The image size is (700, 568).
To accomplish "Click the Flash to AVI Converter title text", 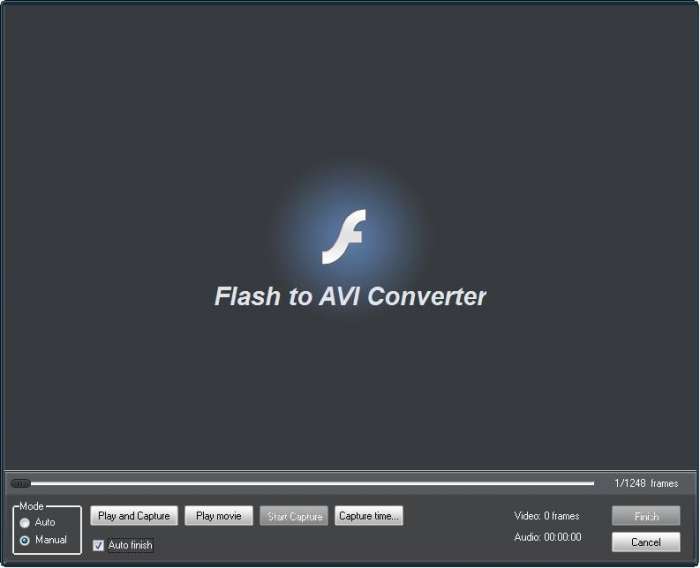I will point(350,296).
